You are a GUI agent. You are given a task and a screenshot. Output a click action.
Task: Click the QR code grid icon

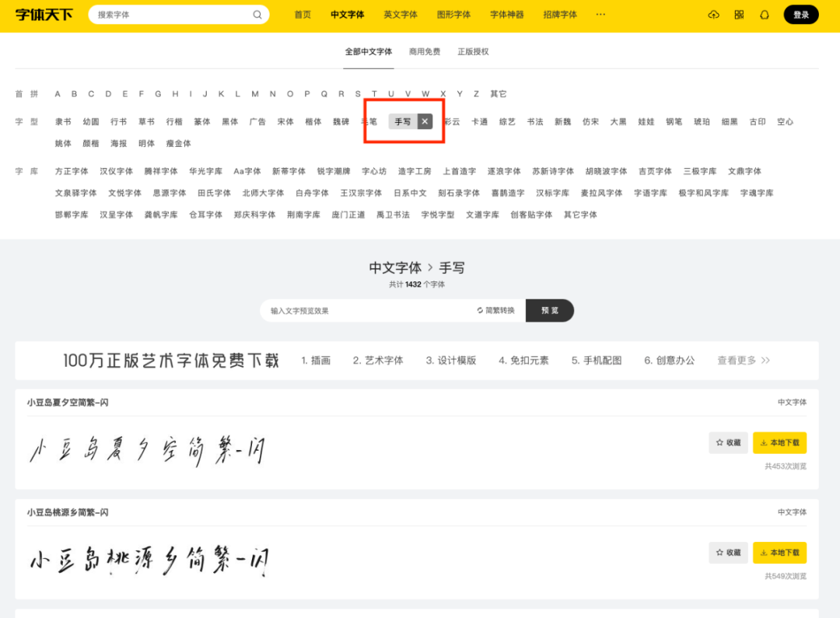tap(739, 15)
